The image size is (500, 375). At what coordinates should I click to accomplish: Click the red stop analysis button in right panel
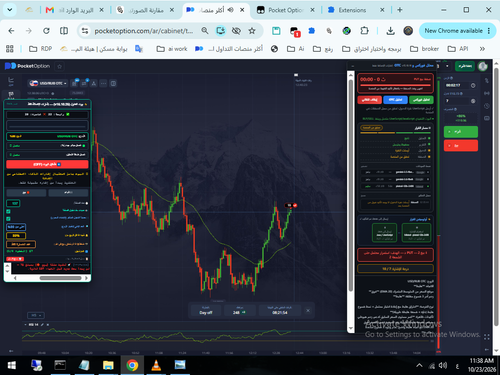tap(369, 100)
